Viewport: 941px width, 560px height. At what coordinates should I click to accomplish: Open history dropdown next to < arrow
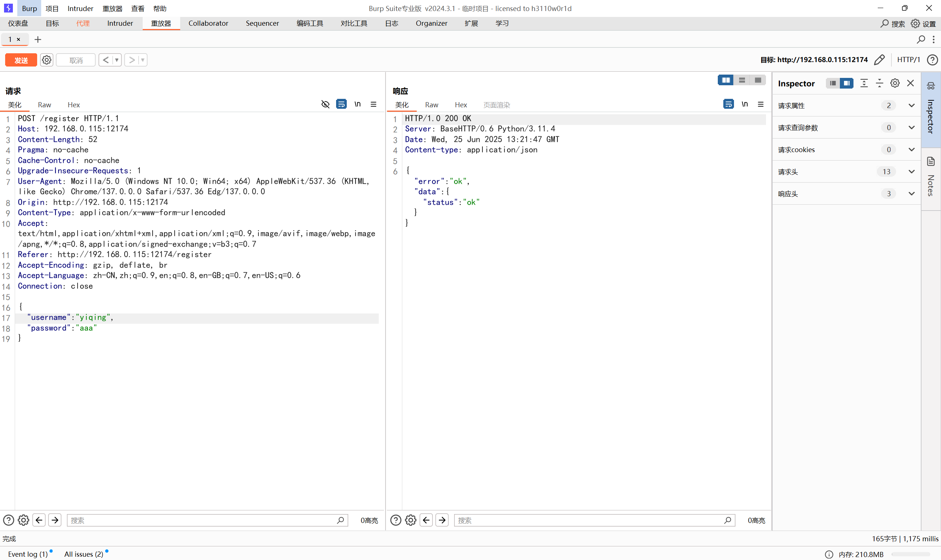coord(117,60)
